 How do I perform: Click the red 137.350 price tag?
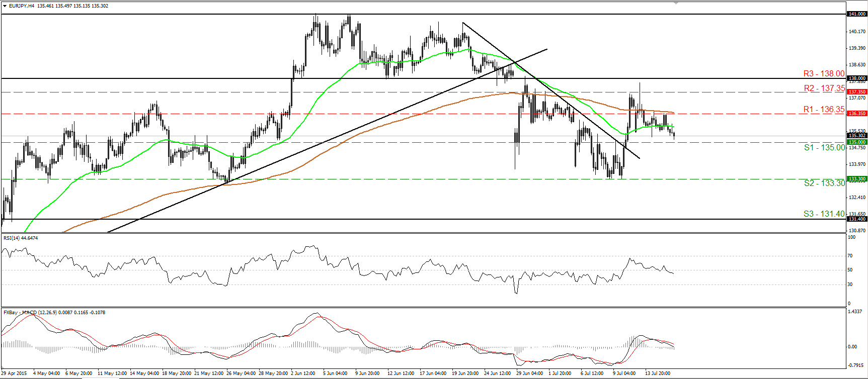pos(857,92)
